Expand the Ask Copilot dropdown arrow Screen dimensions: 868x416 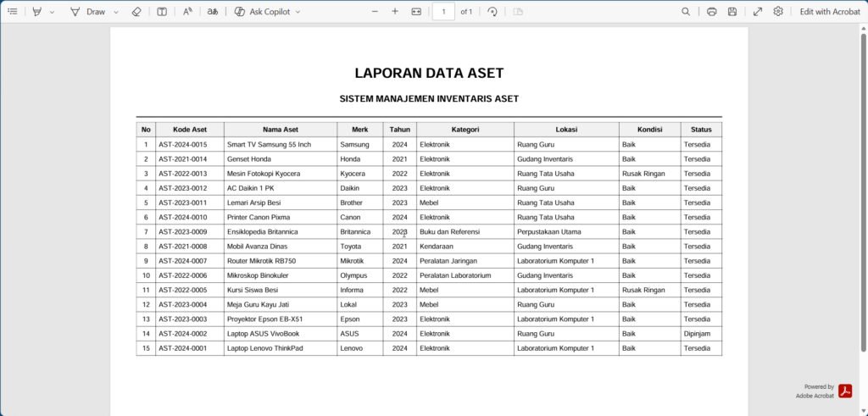pyautogui.click(x=298, y=12)
